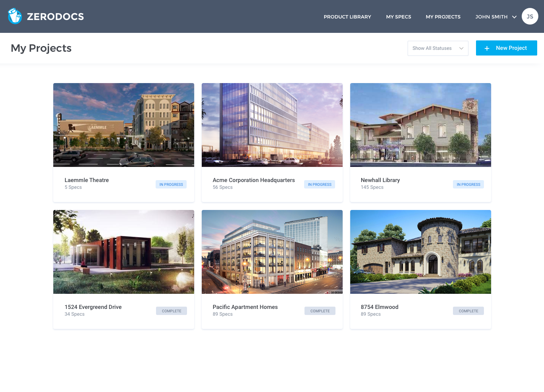The width and height of the screenshot is (544, 392).
Task: Click the My Projects page heading
Action: (41, 48)
